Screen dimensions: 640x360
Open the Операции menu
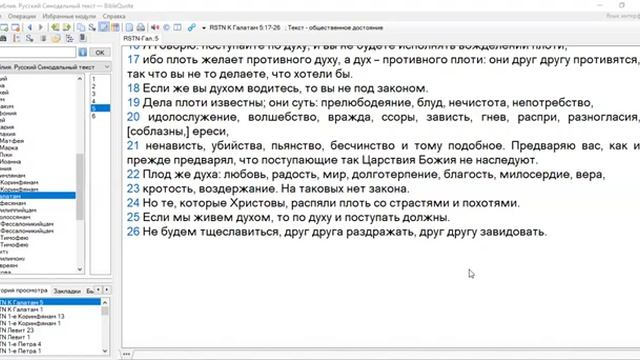tap(22, 16)
